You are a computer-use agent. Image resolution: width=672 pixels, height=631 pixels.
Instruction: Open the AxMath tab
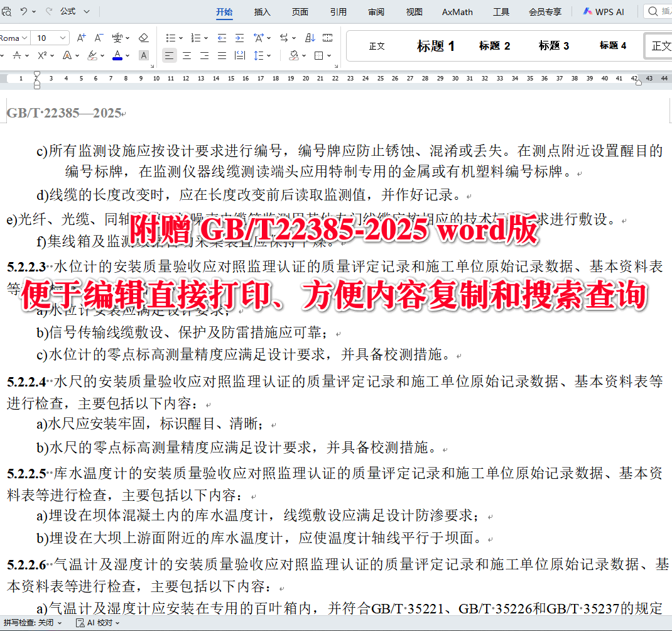pyautogui.click(x=457, y=11)
